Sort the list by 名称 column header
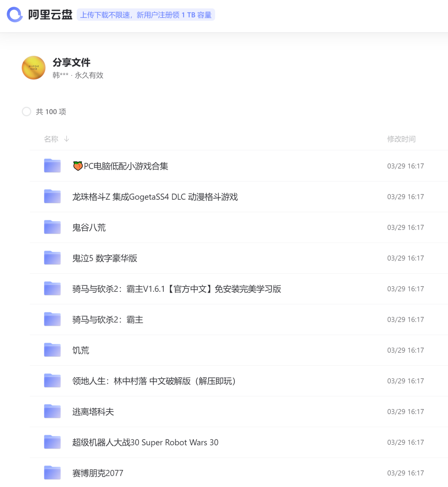This screenshot has width=448, height=487. pos(51,139)
